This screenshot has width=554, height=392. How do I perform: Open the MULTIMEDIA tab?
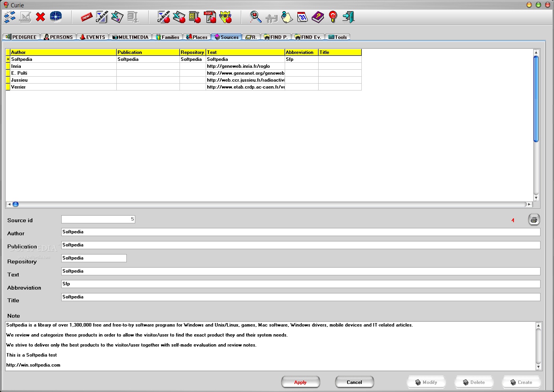(x=131, y=37)
